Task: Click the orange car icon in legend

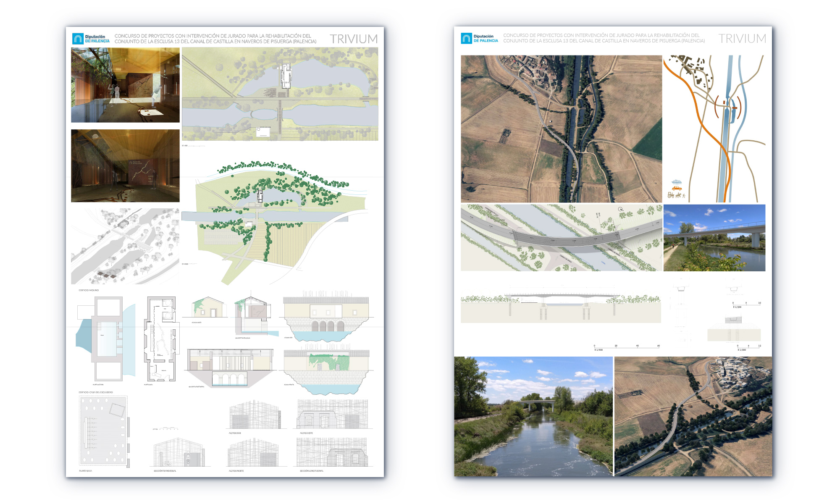Action: pos(677,188)
